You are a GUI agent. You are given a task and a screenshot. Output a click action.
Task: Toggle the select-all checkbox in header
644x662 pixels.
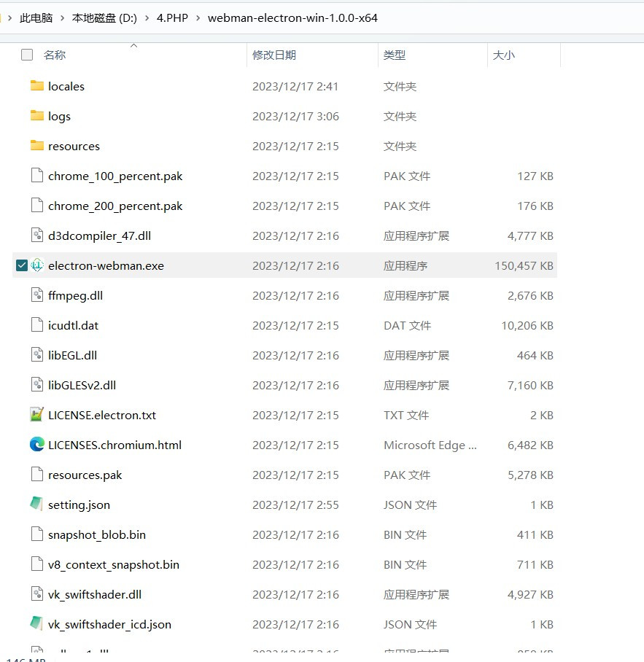(x=27, y=55)
